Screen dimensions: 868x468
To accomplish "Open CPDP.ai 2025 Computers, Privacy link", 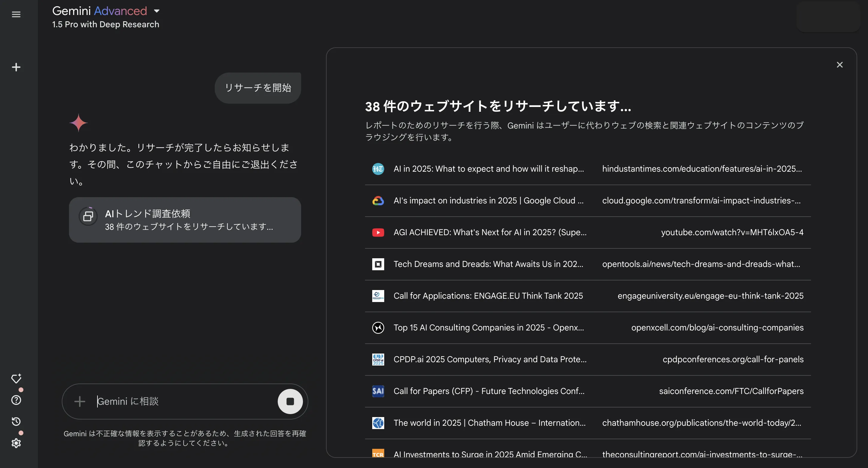I will tap(490, 359).
